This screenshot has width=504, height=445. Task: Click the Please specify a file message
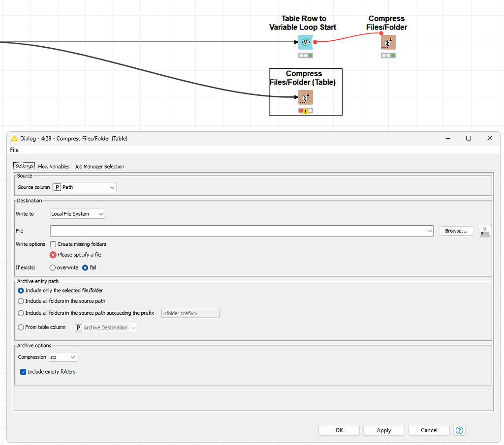(79, 255)
